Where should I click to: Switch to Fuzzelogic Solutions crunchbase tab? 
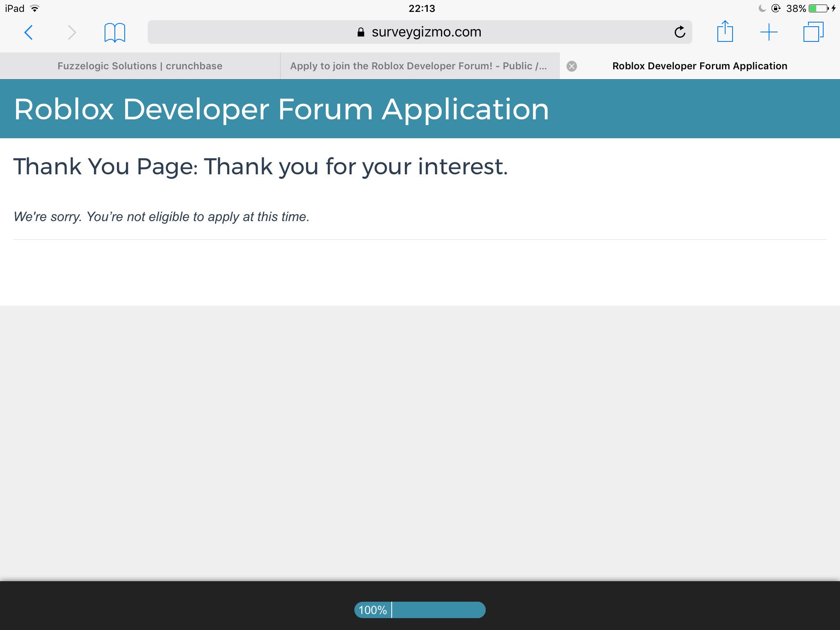[x=140, y=66]
